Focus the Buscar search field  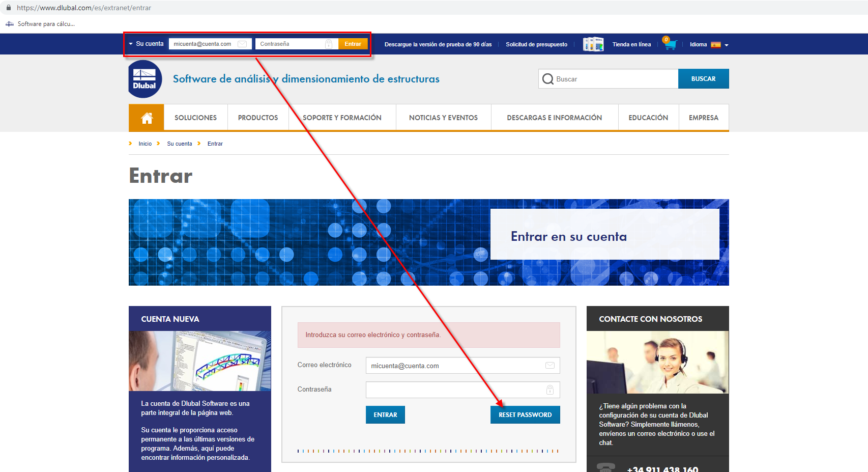pyautogui.click(x=609, y=79)
